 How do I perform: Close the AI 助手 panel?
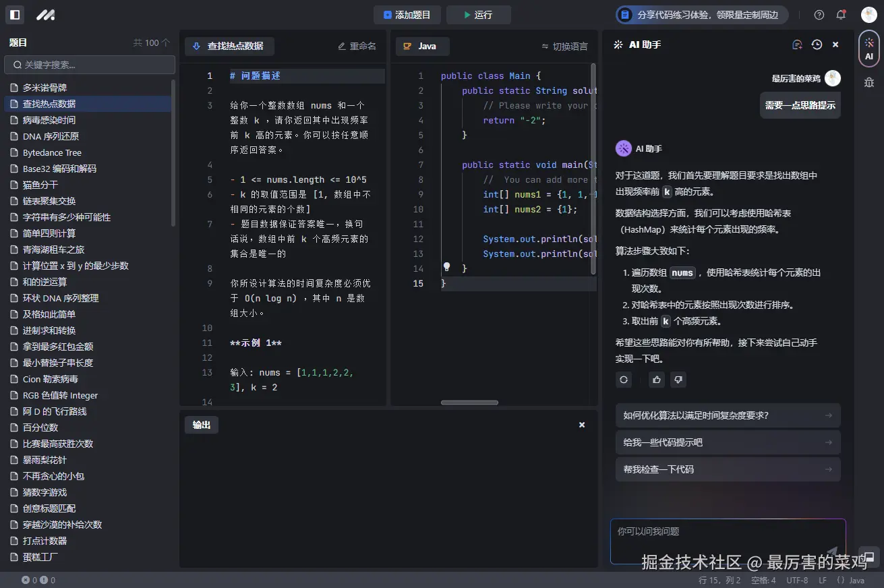835,45
